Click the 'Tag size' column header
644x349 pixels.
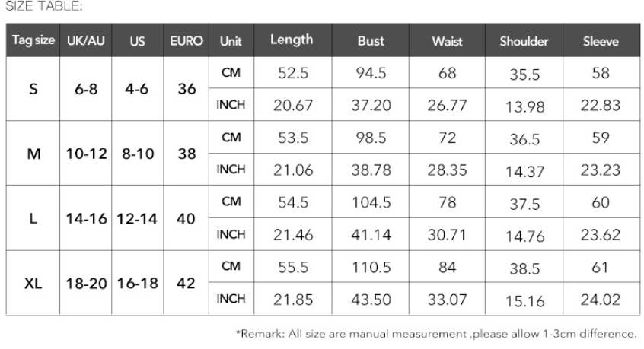(33, 40)
